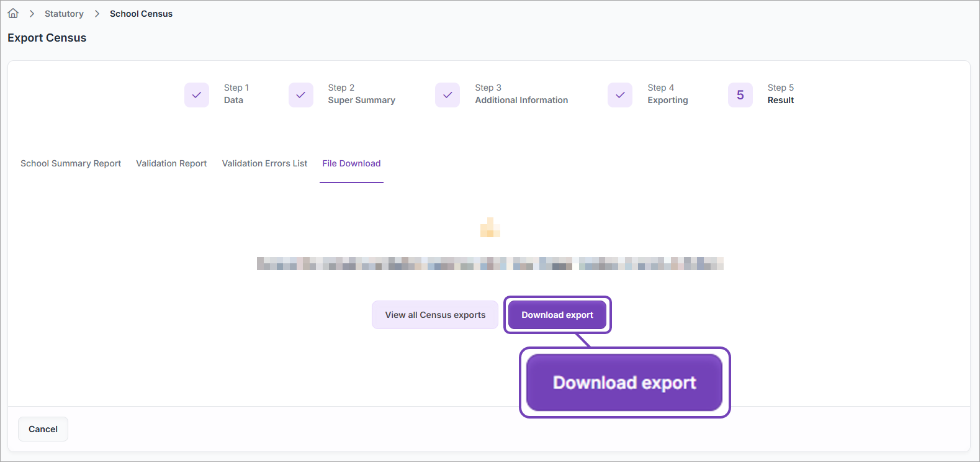Screen dimensions: 980x462
Task: Click the pixelated file icon above message
Action: click(x=490, y=227)
